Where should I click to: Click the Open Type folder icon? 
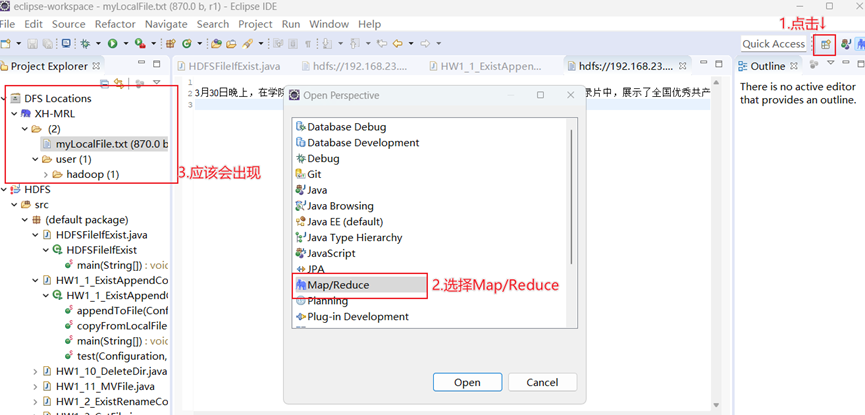(x=216, y=44)
